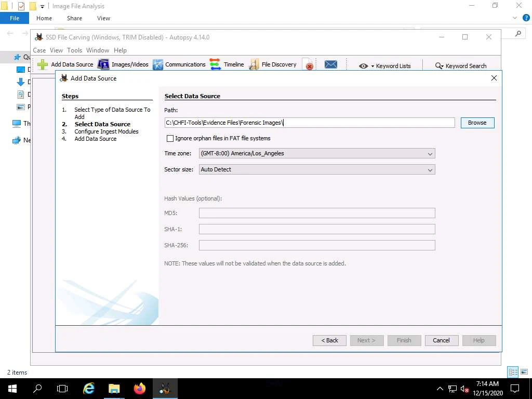This screenshot has width=532, height=399.
Task: Open the Communications visualization tool
Action: coord(158,64)
